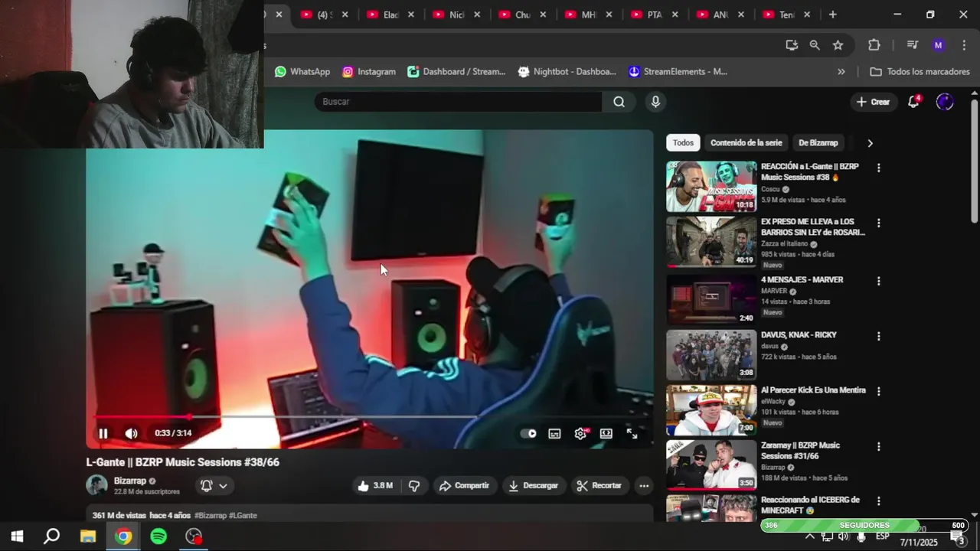Click into the Buscar search field
The height and width of the screenshot is (551, 980).
pos(458,102)
